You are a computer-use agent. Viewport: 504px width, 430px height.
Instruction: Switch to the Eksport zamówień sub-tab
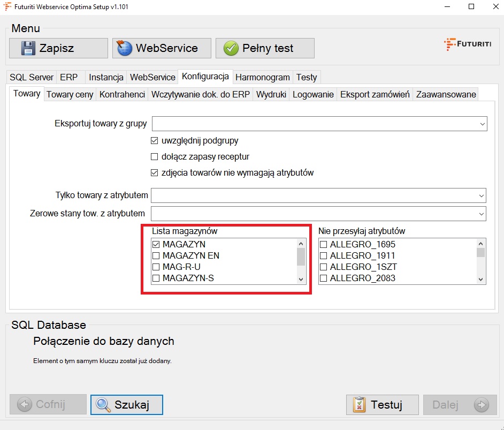375,94
